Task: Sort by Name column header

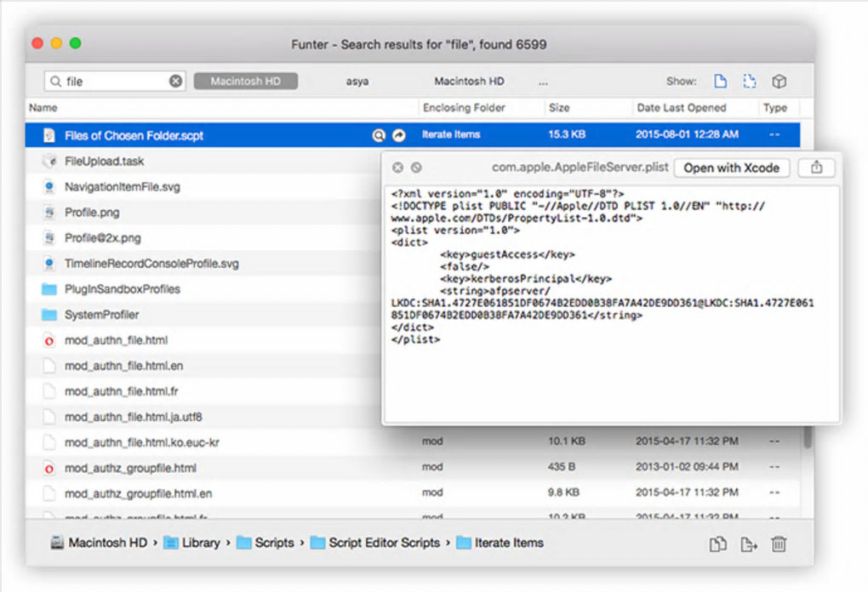Action: pos(43,108)
